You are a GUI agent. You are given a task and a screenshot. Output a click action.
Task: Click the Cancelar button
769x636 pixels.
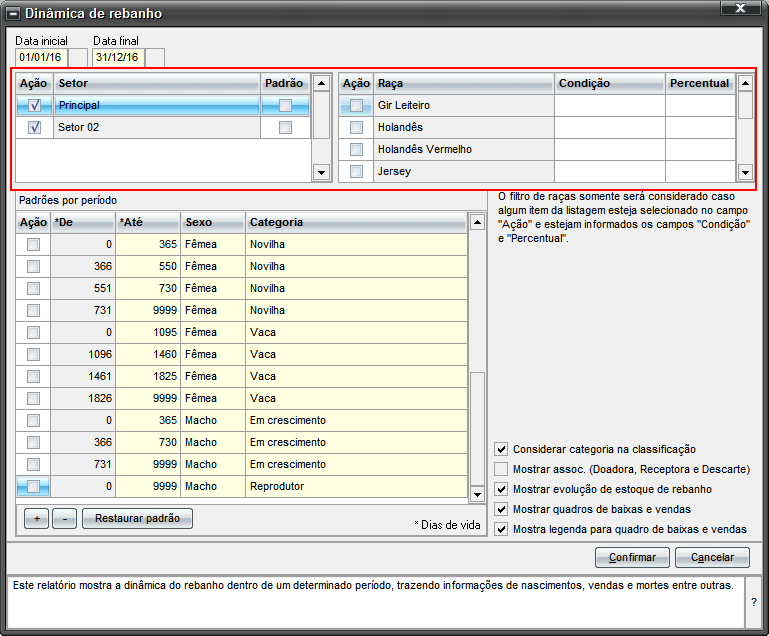[712, 558]
